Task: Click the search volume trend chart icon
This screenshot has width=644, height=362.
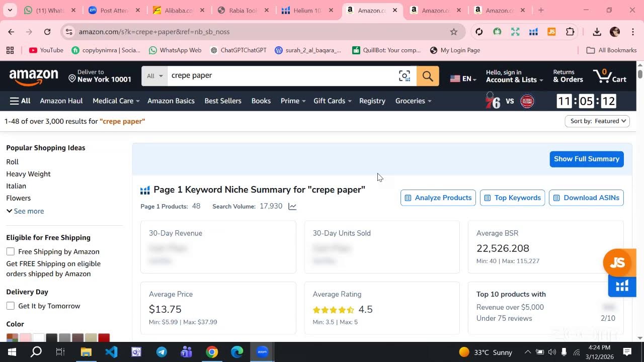Action: (x=292, y=207)
